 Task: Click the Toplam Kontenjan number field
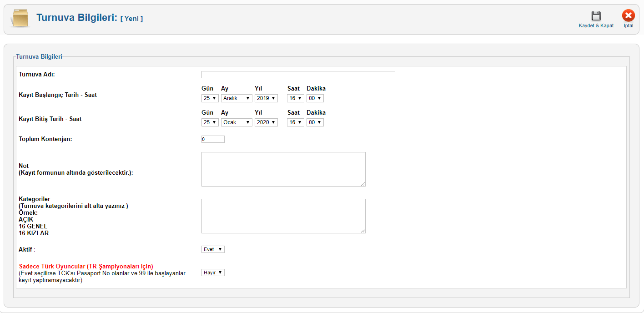point(213,139)
